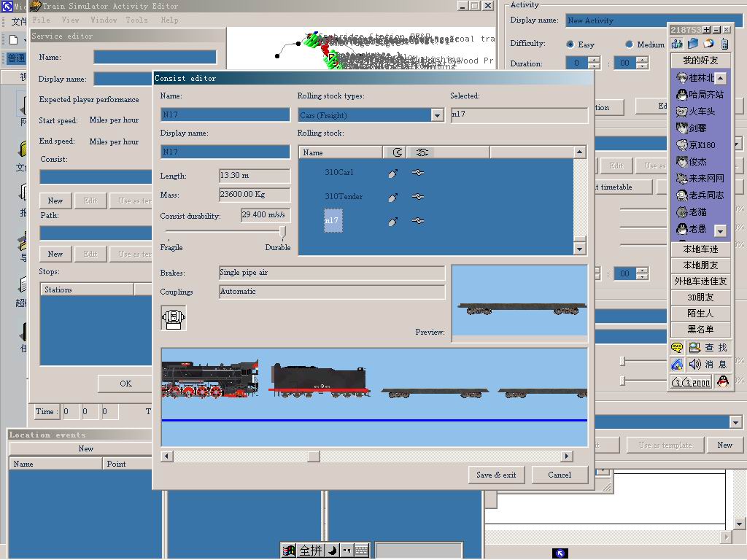Increment Duration hours spinner in Activity panel
This screenshot has width=747, height=560.
point(594,60)
